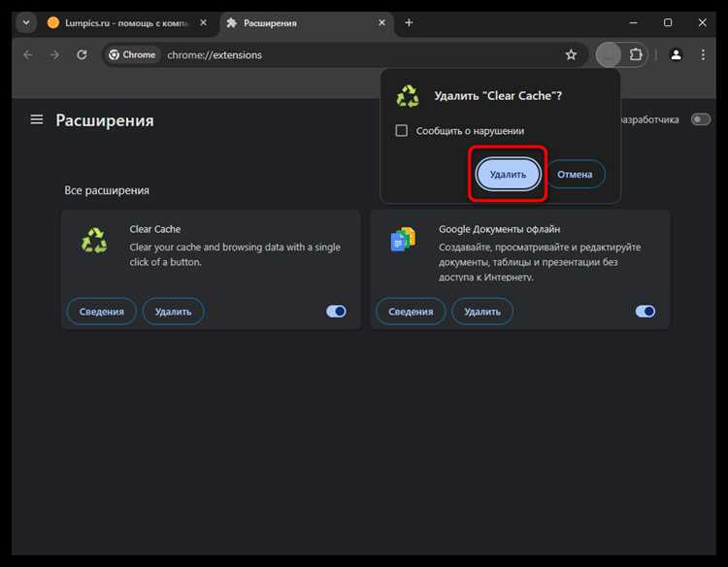Image resolution: width=728 pixels, height=567 pixels.
Task: Disable the Google Документы офлайн toggle
Action: click(645, 311)
